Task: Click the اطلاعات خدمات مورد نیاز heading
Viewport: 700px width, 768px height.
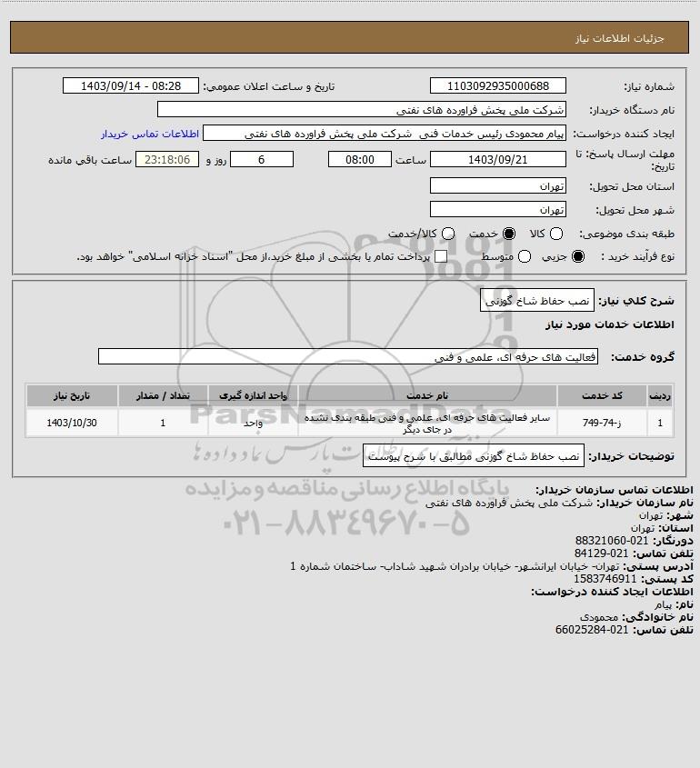Action: [x=610, y=324]
